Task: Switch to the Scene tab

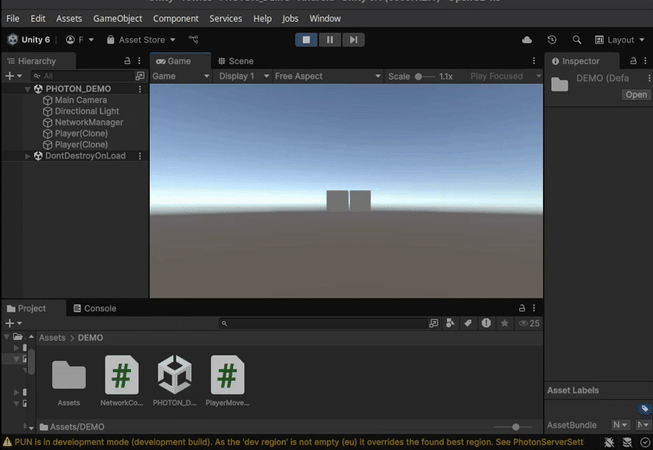Action: 235,61
